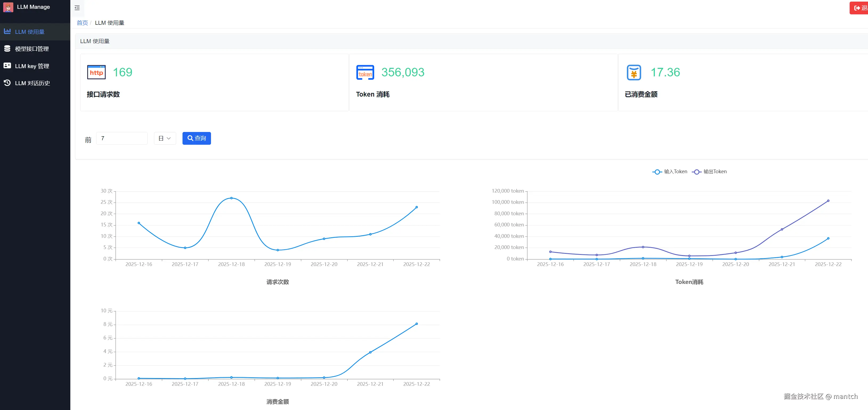This screenshot has height=410, width=868.
Task: Open the 日 time unit dropdown
Action: click(x=165, y=138)
